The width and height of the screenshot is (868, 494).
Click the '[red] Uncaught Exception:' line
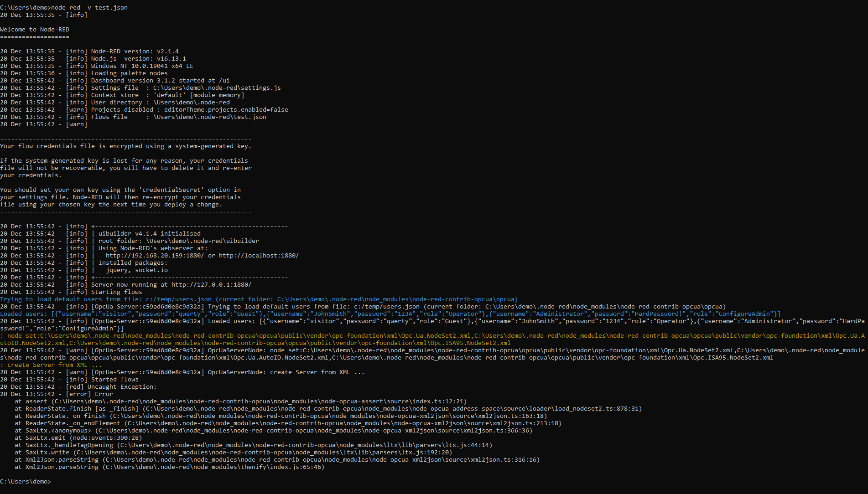(x=78, y=387)
